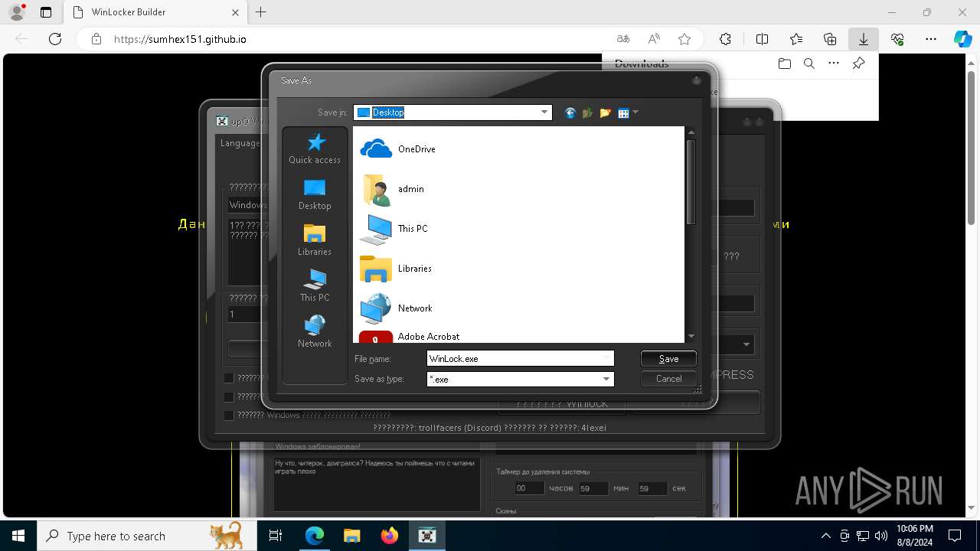Launch Firefox from the taskbar
The height and width of the screenshot is (551, 980).
pyautogui.click(x=390, y=536)
